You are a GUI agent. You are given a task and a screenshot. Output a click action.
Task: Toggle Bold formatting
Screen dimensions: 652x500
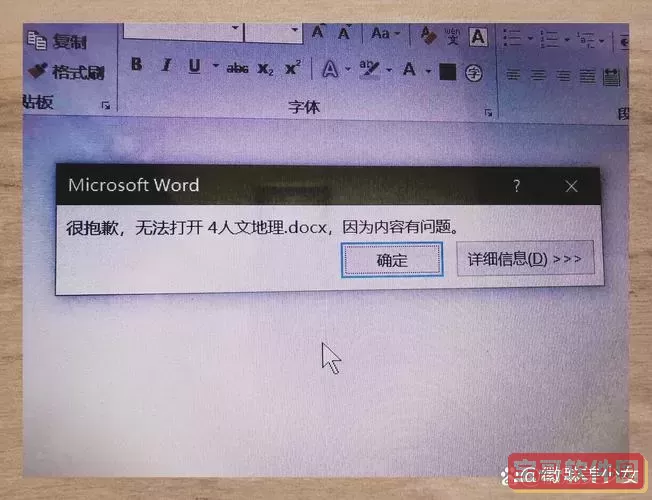(x=136, y=65)
